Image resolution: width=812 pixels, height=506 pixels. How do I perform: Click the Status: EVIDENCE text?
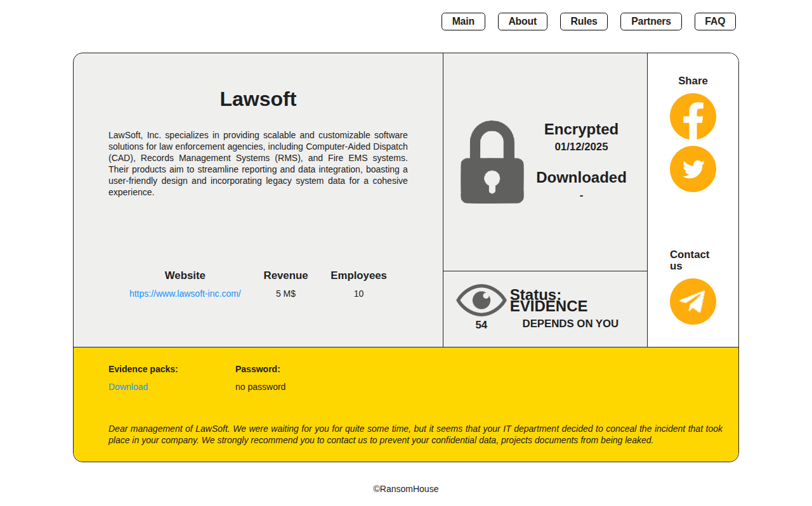click(x=548, y=301)
